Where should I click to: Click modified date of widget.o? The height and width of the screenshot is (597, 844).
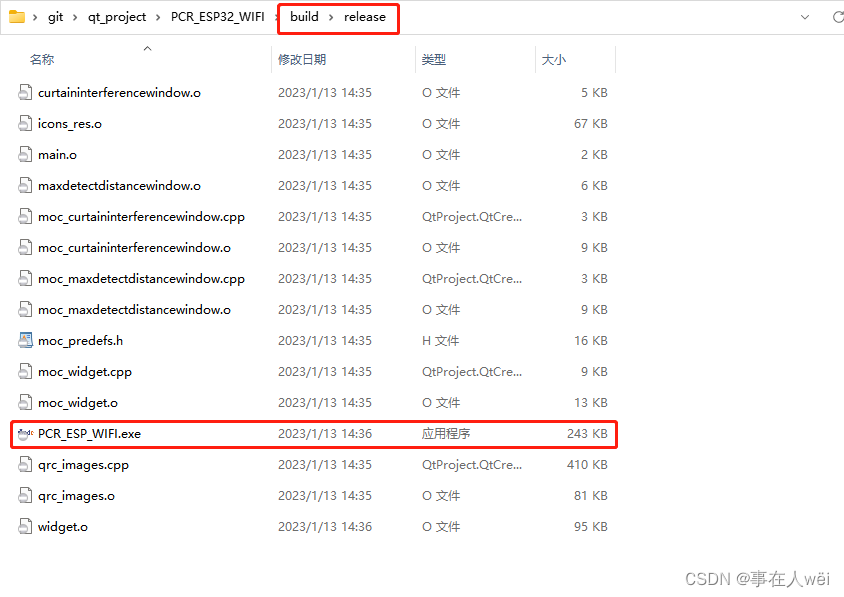(x=325, y=526)
